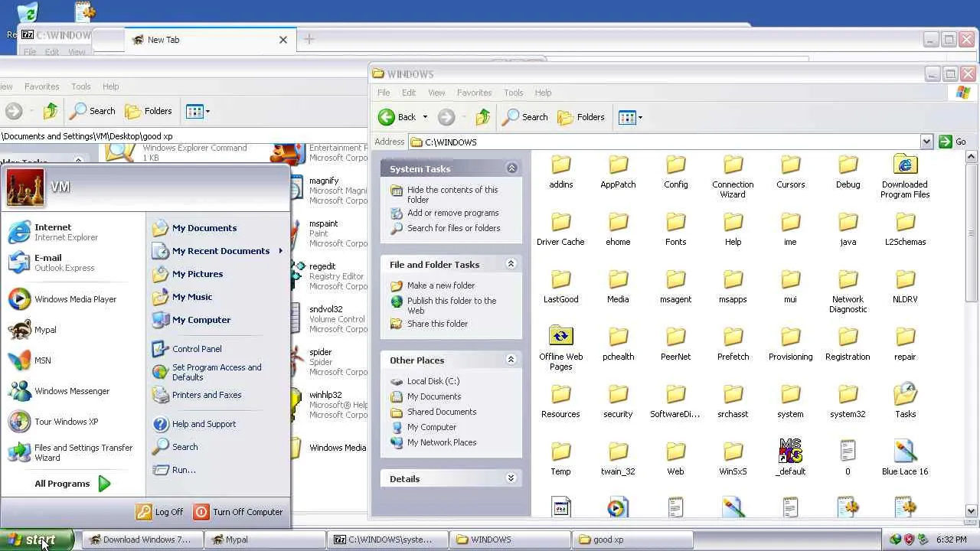This screenshot has width=980, height=551.
Task: Open Back button history dropdown arrow
Action: click(425, 117)
